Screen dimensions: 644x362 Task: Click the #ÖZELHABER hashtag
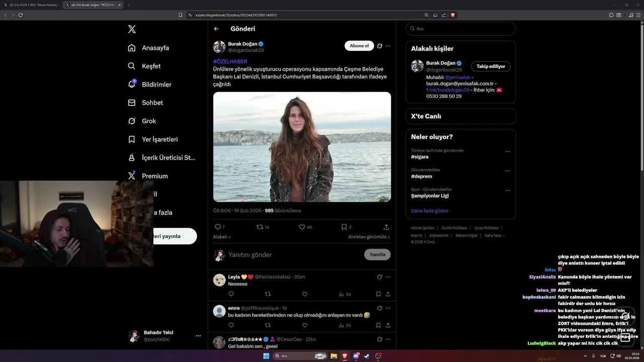click(x=230, y=61)
